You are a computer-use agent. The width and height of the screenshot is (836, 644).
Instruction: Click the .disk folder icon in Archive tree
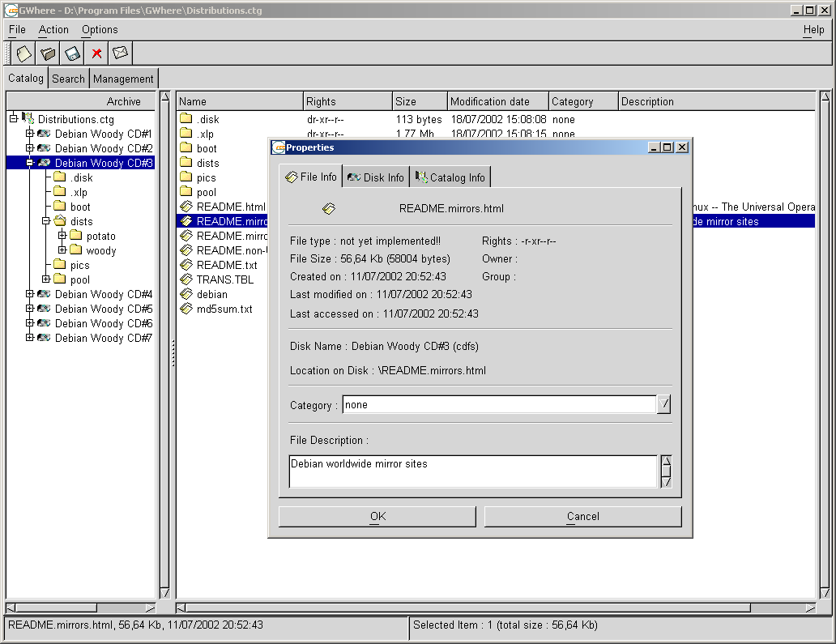(60, 177)
